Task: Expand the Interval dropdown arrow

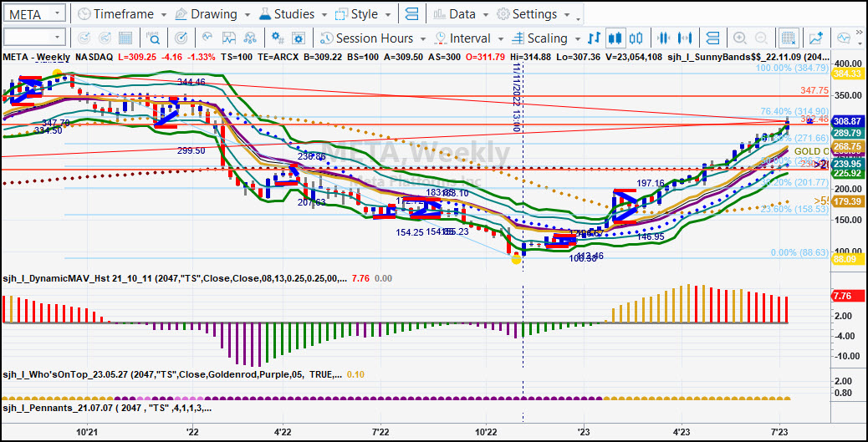Action: pos(500,39)
